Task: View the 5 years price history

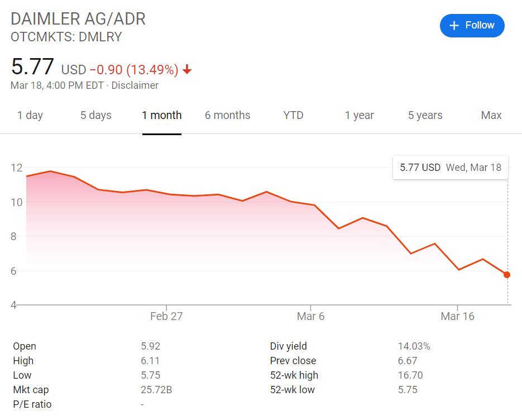Action: (425, 115)
